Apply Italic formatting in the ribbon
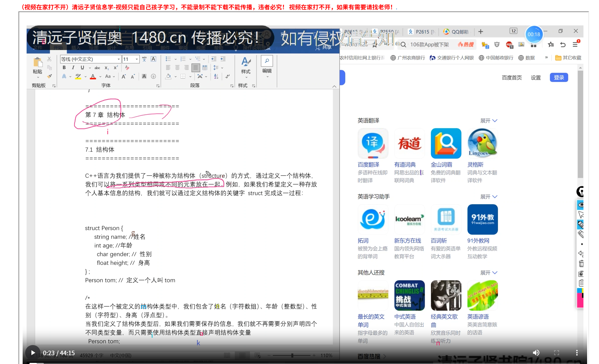 click(73, 68)
